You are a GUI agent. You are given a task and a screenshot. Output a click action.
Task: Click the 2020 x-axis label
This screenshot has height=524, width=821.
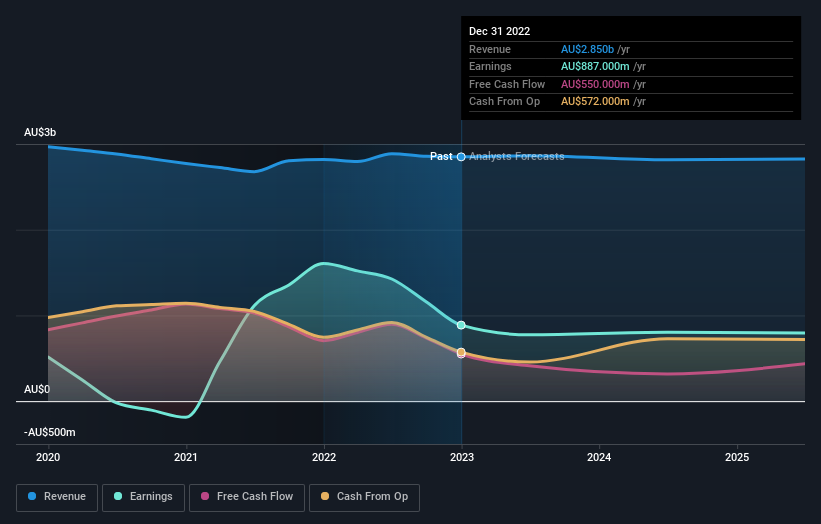[48, 457]
